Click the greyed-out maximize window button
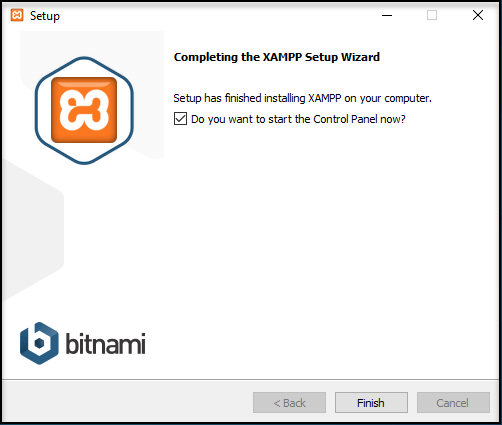 click(432, 15)
